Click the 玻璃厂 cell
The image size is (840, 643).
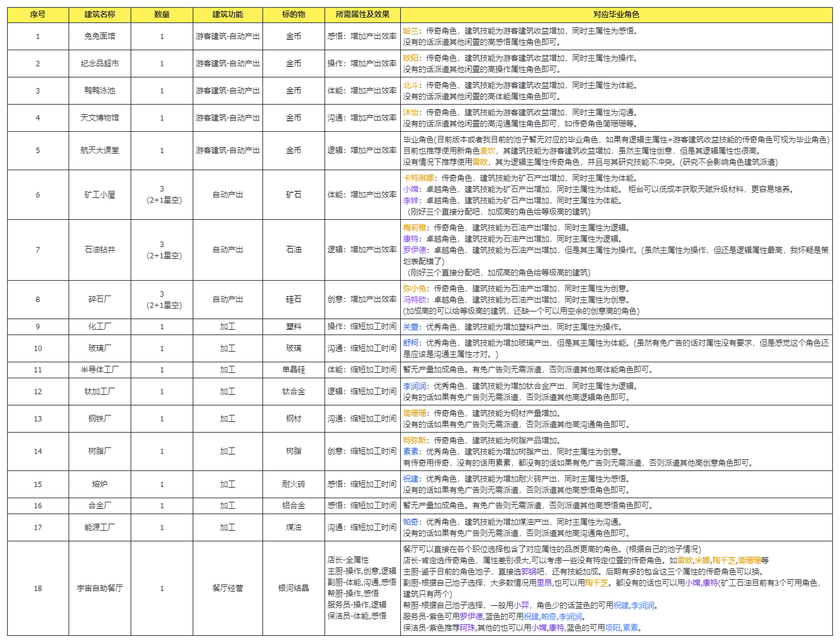pos(100,349)
